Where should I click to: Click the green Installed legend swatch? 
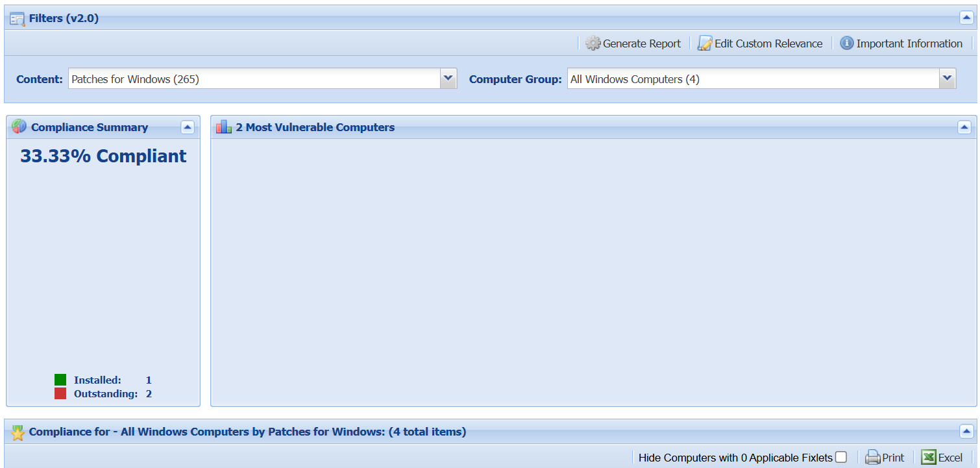point(60,380)
